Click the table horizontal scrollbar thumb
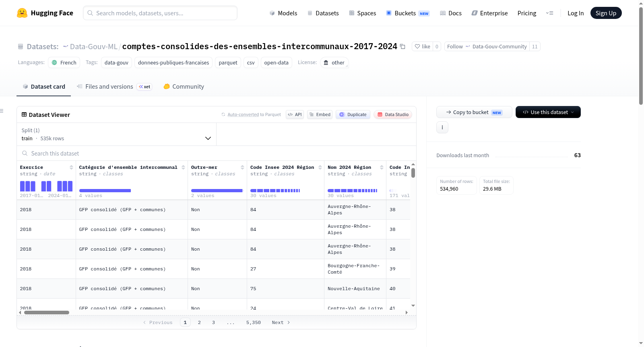The width and height of the screenshot is (644, 347). click(47, 312)
